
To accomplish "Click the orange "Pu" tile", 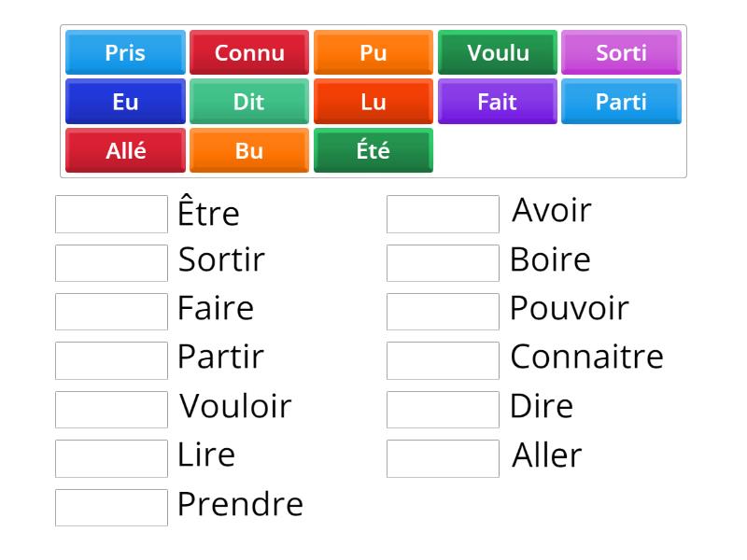I will coord(373,53).
